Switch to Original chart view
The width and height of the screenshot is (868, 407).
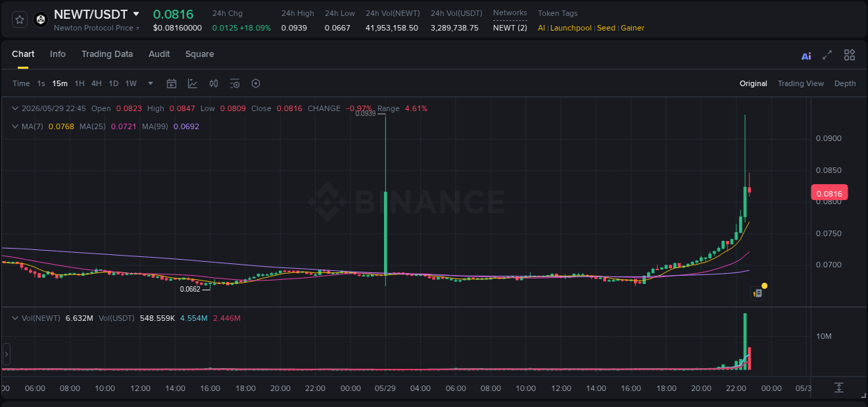click(753, 83)
